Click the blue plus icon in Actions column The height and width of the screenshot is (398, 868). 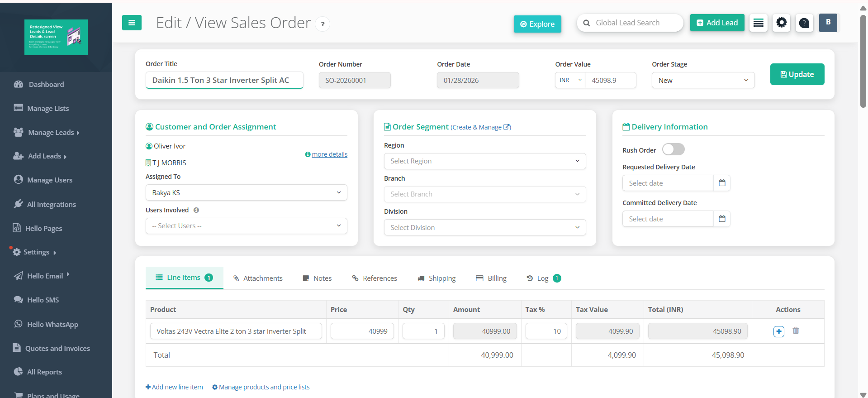click(779, 331)
